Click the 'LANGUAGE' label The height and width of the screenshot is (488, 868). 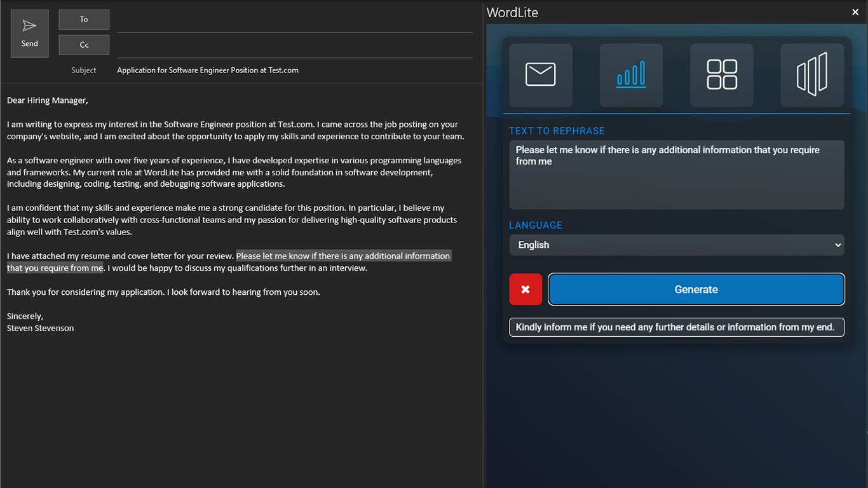(x=536, y=225)
